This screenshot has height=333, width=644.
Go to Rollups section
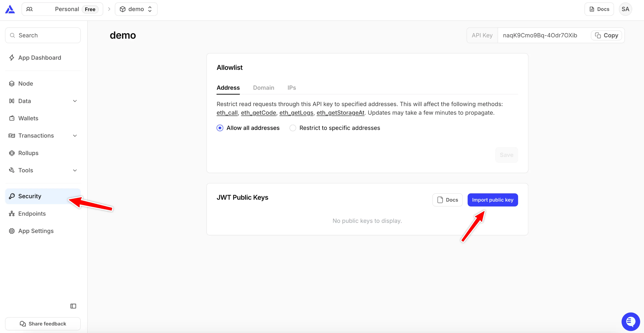click(x=28, y=153)
